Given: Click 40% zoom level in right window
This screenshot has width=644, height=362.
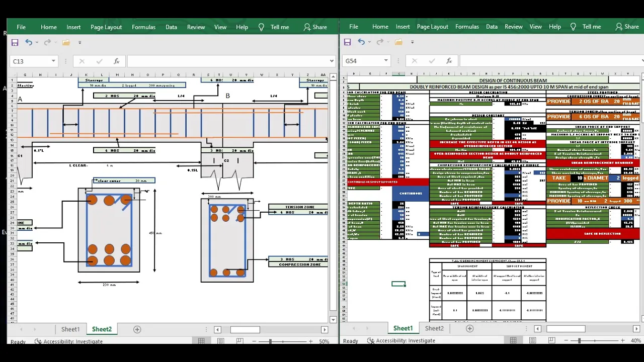Looking at the screenshot, I should coord(636,340).
